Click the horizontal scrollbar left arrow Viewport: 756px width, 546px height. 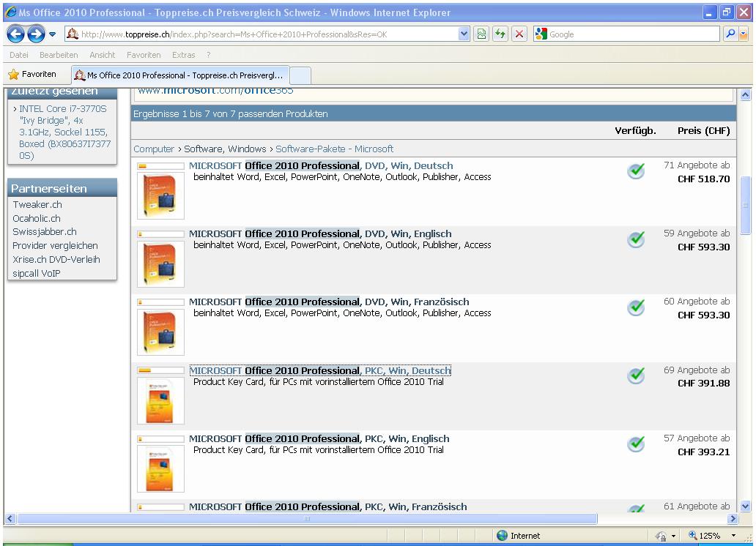(x=10, y=518)
